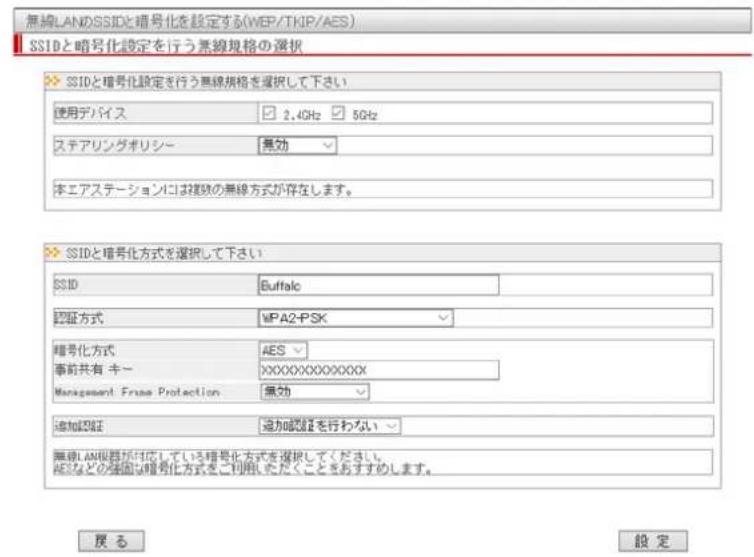Toggle the 5GHz device checkbox
754x557 pixels.
(338, 114)
